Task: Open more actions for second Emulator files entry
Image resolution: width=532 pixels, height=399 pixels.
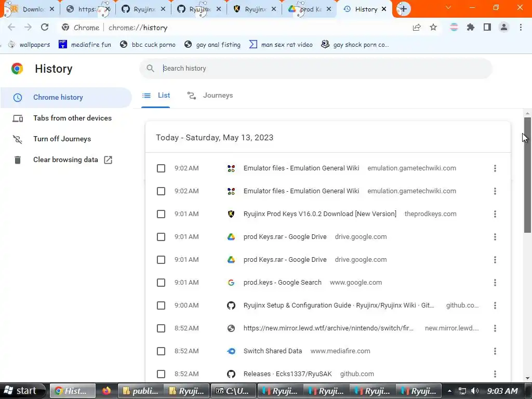Action: 495,191
